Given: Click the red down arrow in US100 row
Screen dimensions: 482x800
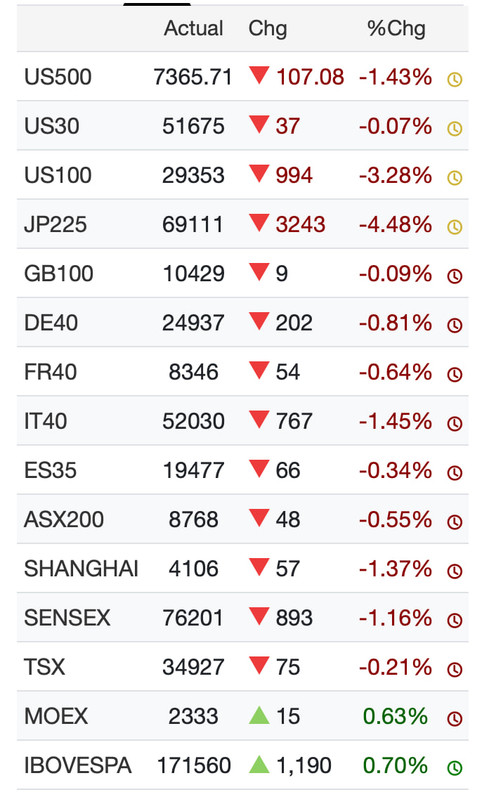Looking at the screenshot, I should click(x=259, y=173).
